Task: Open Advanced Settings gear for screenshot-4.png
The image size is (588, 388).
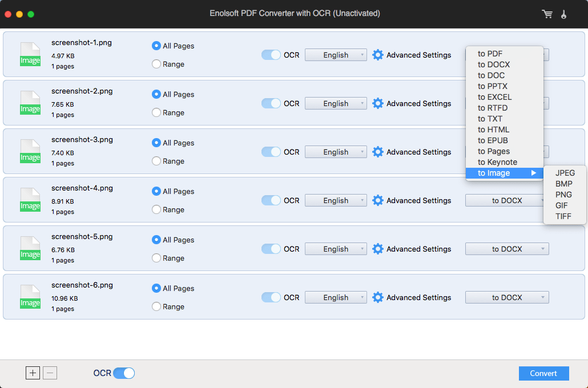Action: tap(377, 200)
